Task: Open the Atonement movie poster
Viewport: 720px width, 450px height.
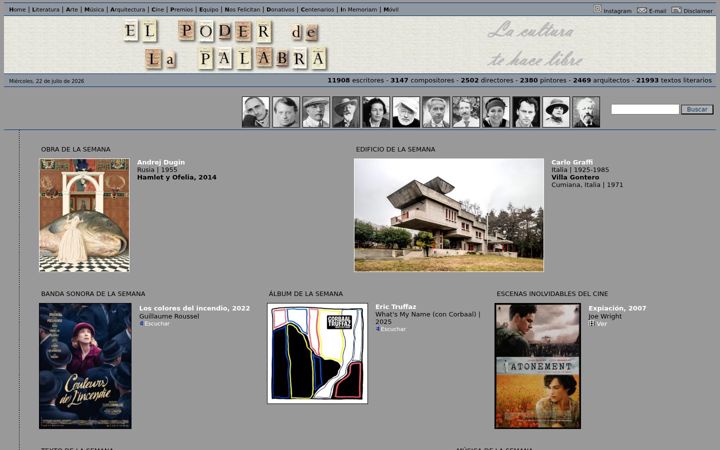Action: (537, 366)
